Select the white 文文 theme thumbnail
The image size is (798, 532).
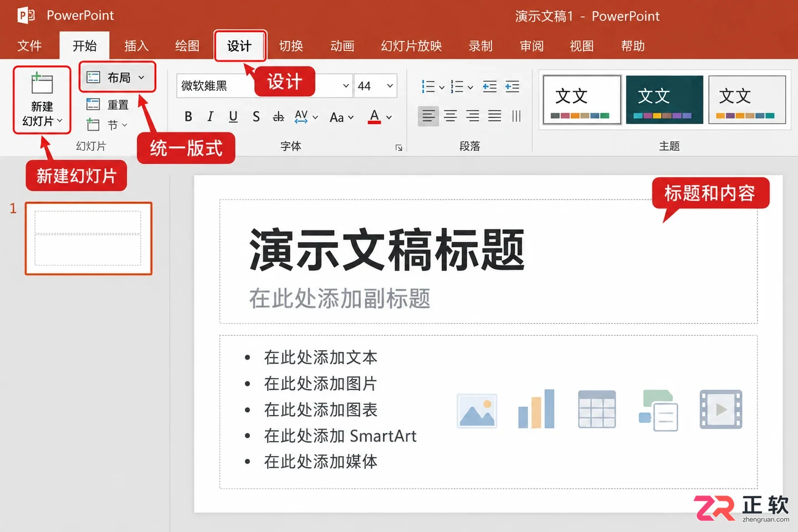point(582,100)
